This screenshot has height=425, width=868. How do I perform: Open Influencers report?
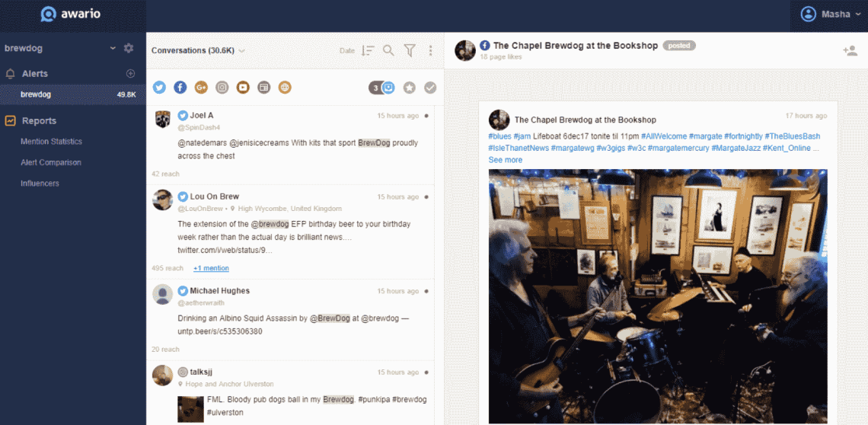40,183
